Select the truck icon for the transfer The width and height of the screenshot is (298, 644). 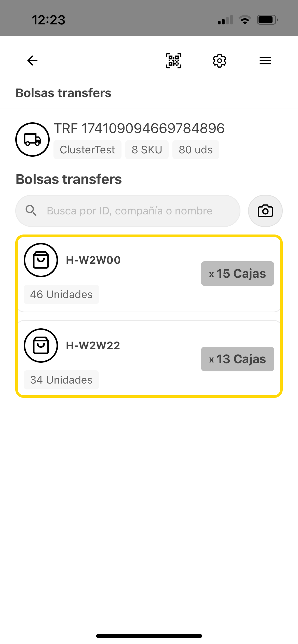coord(32,139)
